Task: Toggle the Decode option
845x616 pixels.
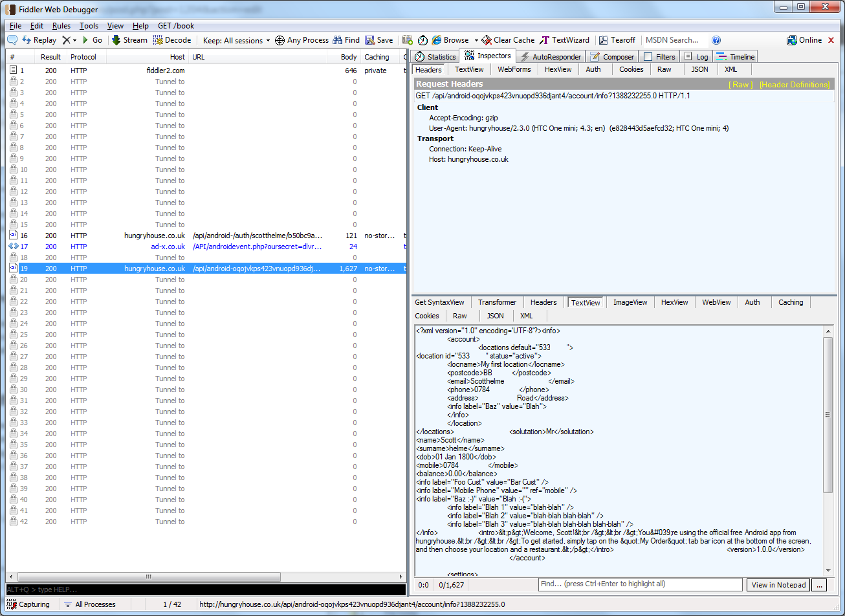Action: tap(172, 40)
